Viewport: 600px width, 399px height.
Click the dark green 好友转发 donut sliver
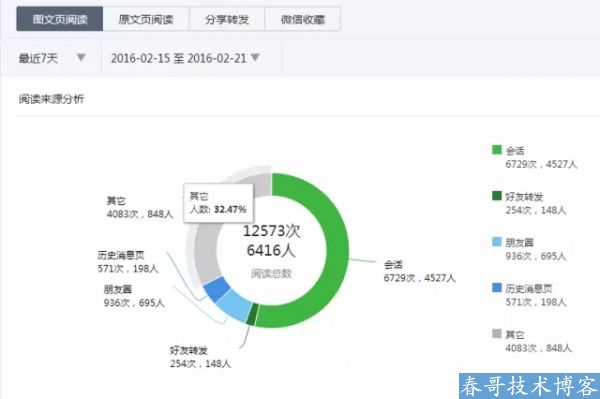253,315
